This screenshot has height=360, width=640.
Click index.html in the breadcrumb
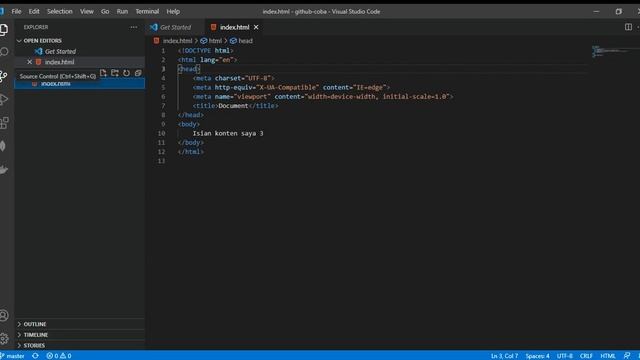177,41
